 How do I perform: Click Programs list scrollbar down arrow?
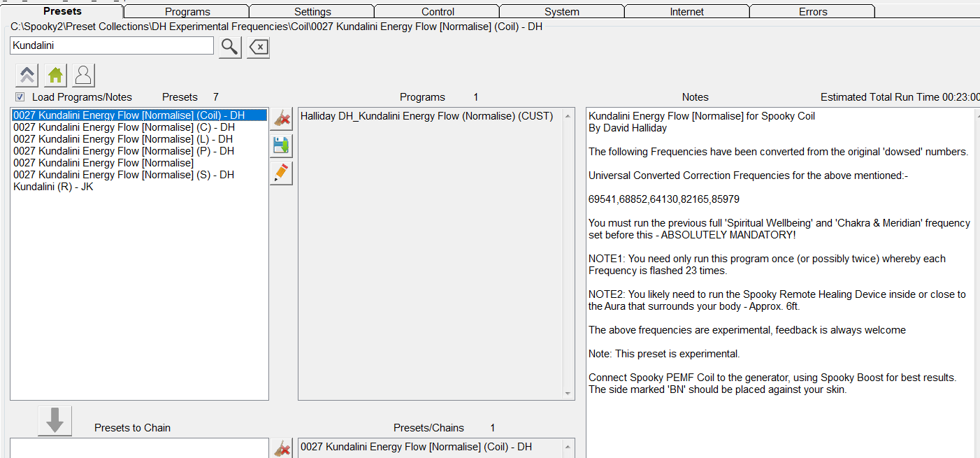(568, 394)
